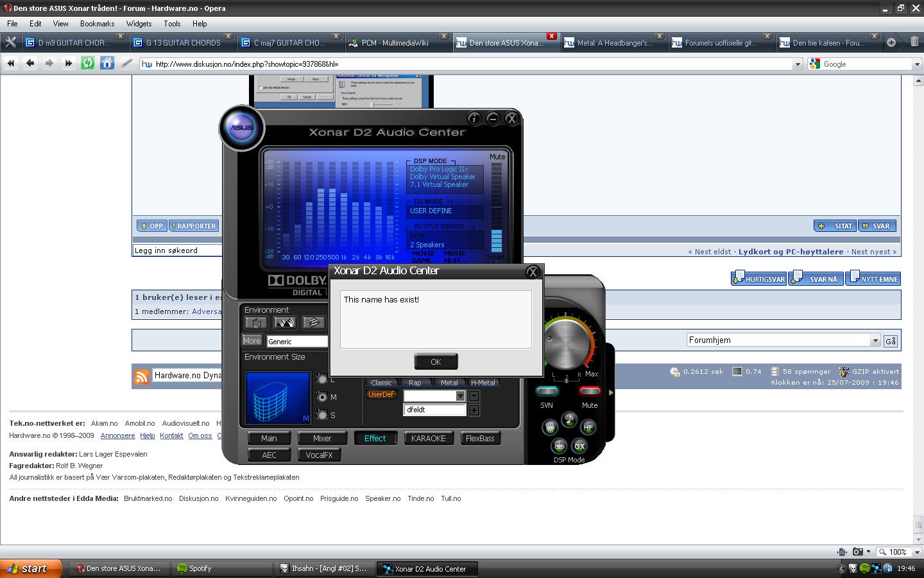Open the camera options dropdown arrow
Viewport: 924px width, 578px height.
tap(868, 552)
